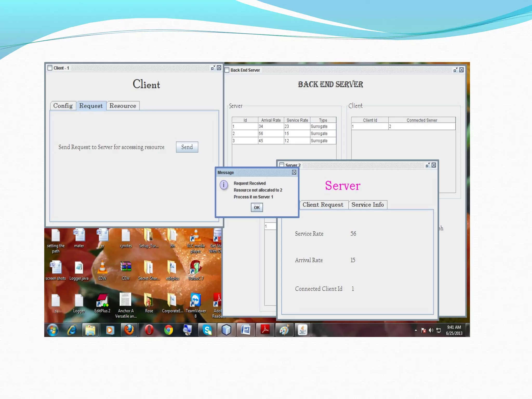Open Firefox from the taskbar

pos(129,330)
